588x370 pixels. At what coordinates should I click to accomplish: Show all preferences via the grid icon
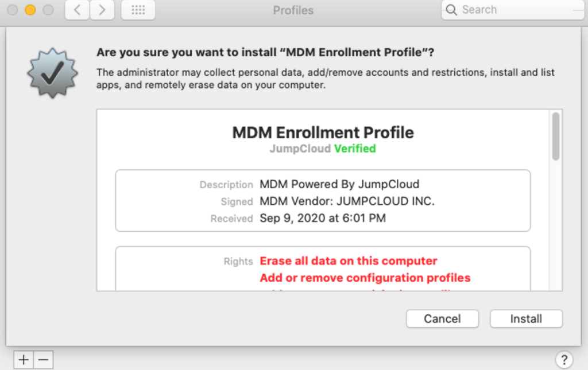click(138, 10)
